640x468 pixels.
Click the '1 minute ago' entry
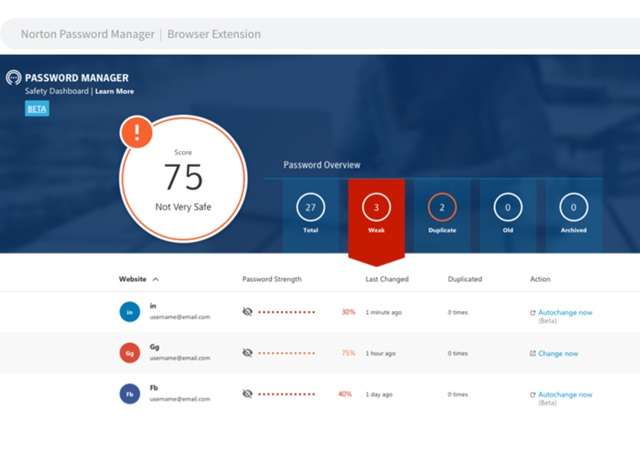[x=384, y=313]
